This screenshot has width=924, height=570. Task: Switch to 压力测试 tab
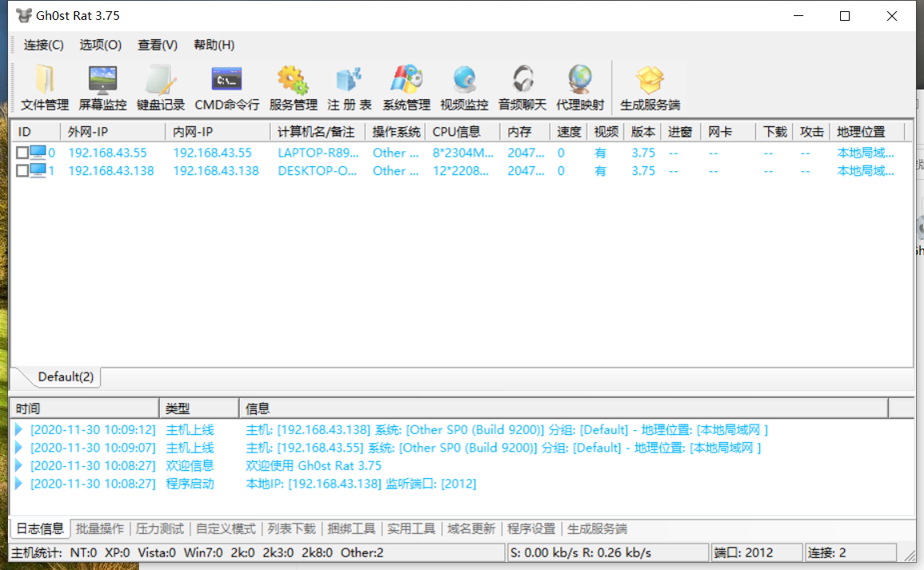[x=160, y=528]
